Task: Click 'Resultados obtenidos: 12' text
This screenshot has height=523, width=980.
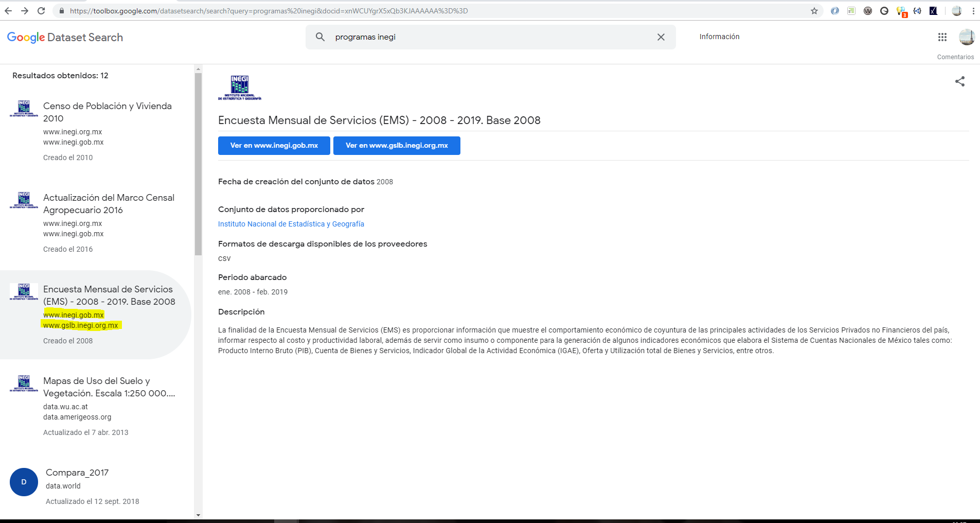Action: 60,76
